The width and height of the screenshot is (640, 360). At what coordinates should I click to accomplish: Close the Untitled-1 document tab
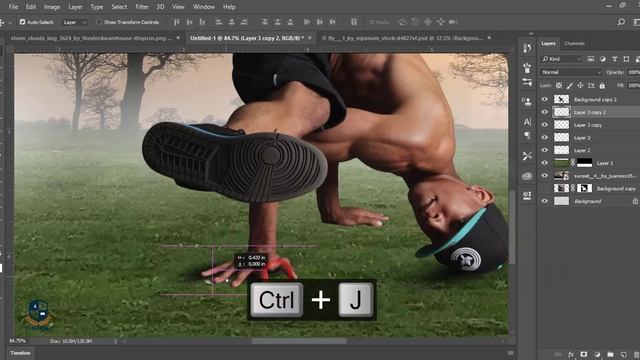click(310, 38)
